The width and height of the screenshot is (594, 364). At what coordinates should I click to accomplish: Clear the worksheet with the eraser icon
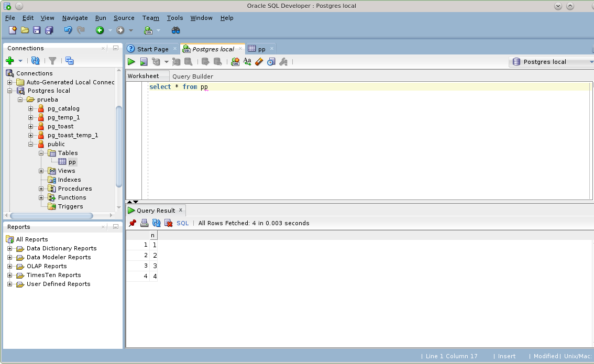click(259, 62)
